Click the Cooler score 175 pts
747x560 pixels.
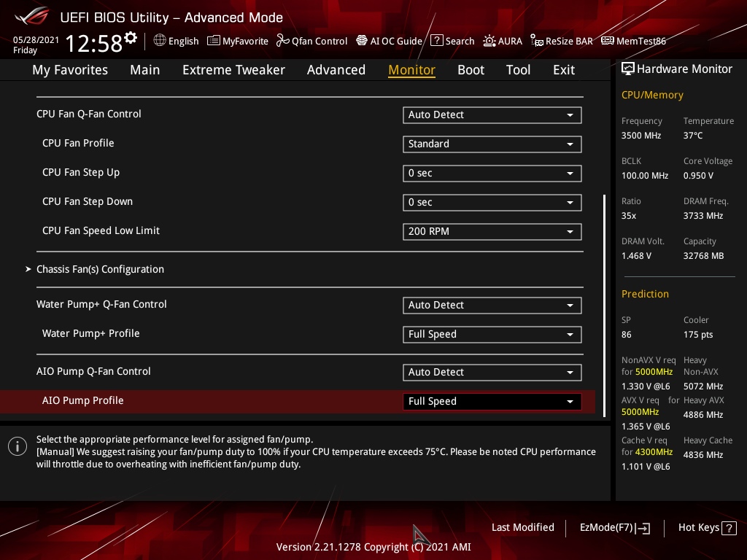[x=698, y=335]
